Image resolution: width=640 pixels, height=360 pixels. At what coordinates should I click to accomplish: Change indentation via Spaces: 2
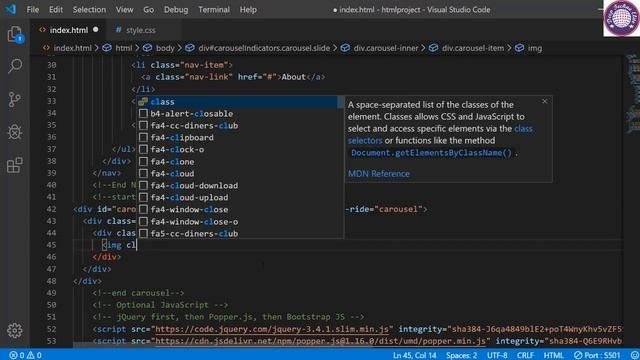[461, 355]
